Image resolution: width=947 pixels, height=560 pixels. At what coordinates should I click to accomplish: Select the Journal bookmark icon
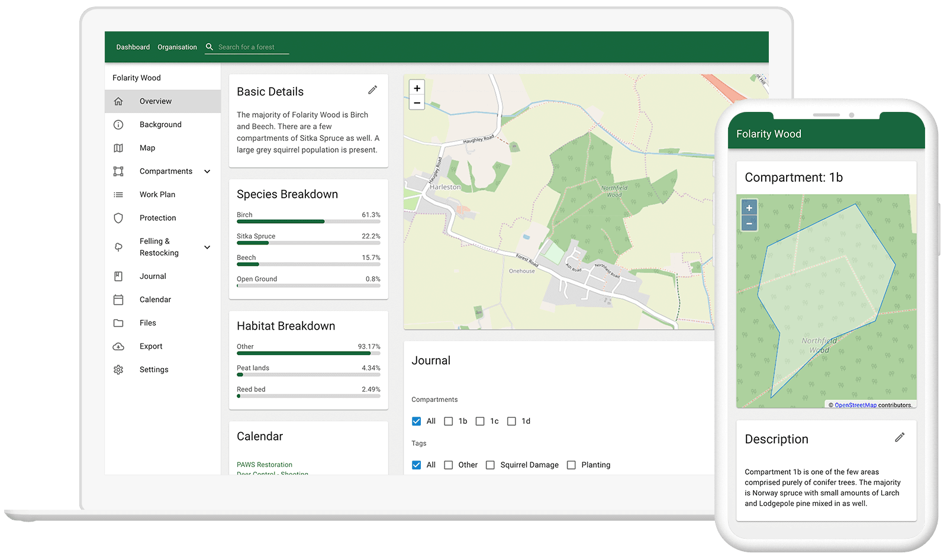(x=119, y=276)
